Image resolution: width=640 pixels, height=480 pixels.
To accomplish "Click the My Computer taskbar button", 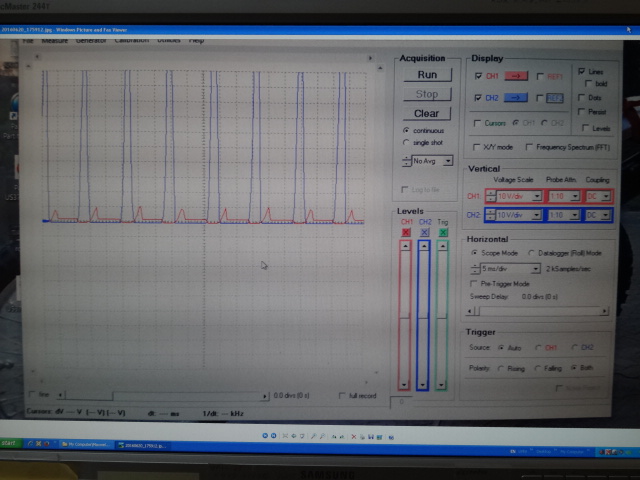I will pyautogui.click(x=87, y=444).
